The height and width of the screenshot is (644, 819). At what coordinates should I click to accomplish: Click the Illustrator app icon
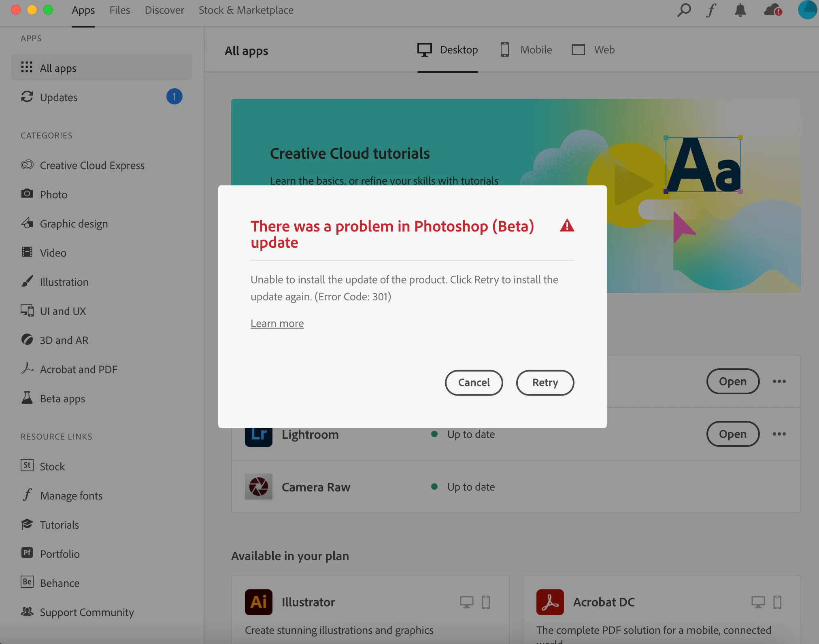pyautogui.click(x=258, y=602)
